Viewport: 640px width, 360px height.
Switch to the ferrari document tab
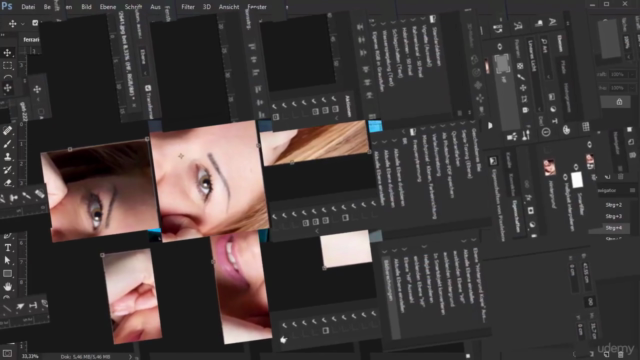pos(31,39)
